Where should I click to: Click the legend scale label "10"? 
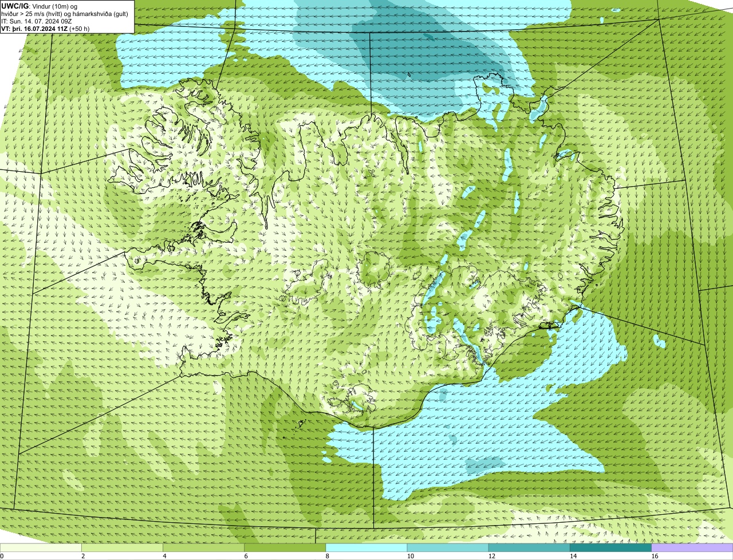(410, 556)
